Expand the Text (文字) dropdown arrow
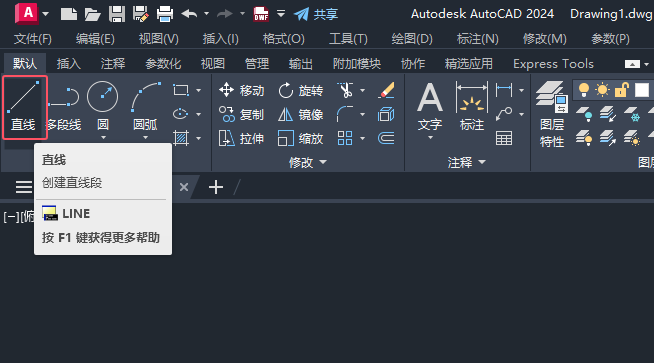This screenshot has width=654, height=363. 430,138
